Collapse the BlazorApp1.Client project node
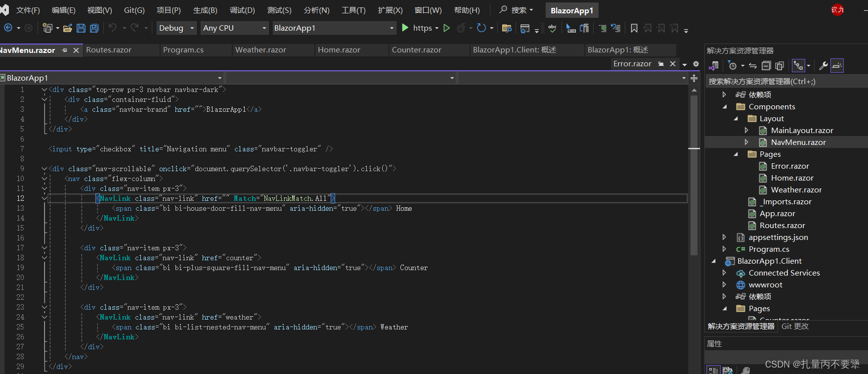Viewport: 868px width, 374px height. pos(713,261)
